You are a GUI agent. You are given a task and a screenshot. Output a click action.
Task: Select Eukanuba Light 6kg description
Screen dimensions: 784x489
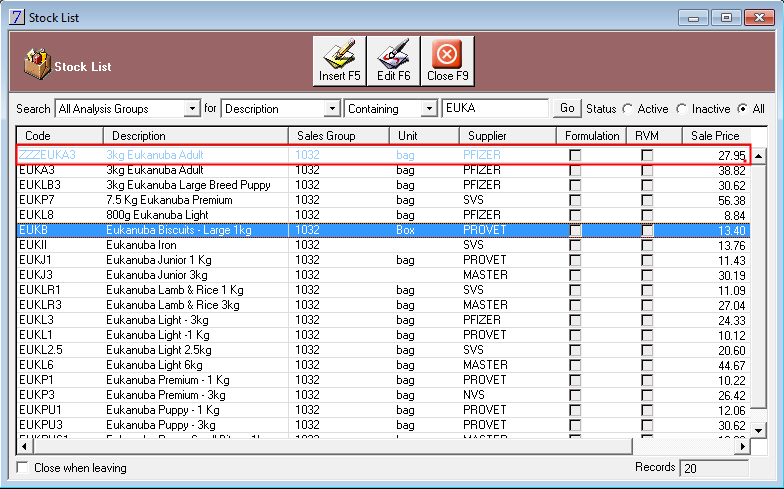tap(154, 365)
